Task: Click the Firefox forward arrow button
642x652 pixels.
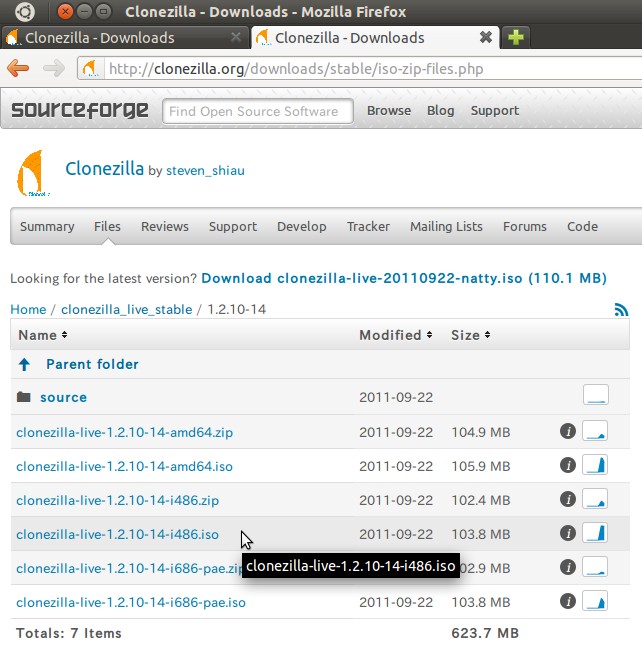Action: click(x=54, y=68)
